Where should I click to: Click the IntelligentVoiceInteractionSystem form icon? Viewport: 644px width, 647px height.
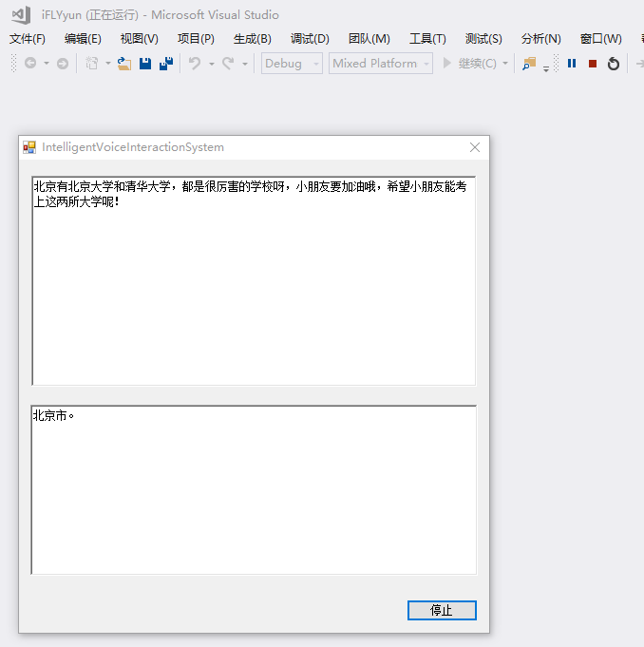coord(29,147)
